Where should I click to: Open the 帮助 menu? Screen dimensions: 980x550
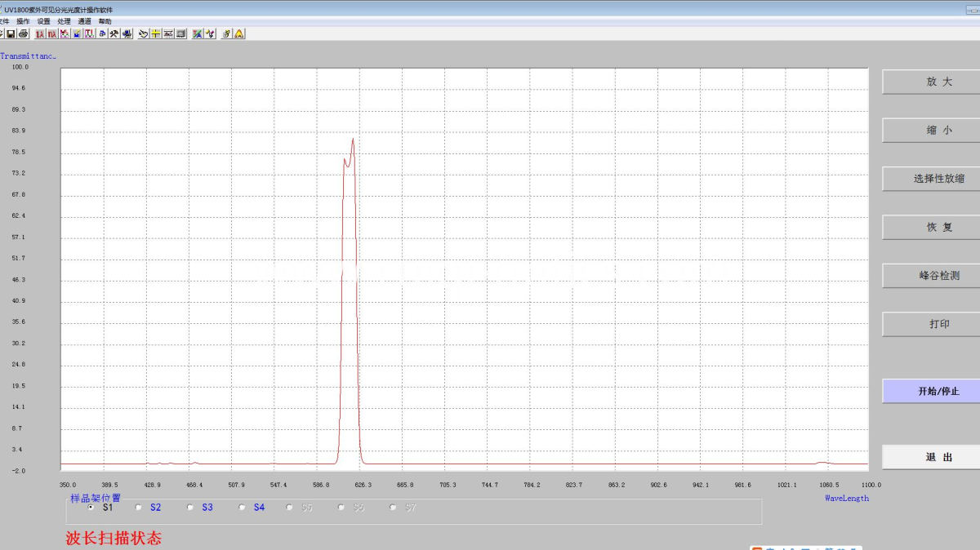(105, 21)
